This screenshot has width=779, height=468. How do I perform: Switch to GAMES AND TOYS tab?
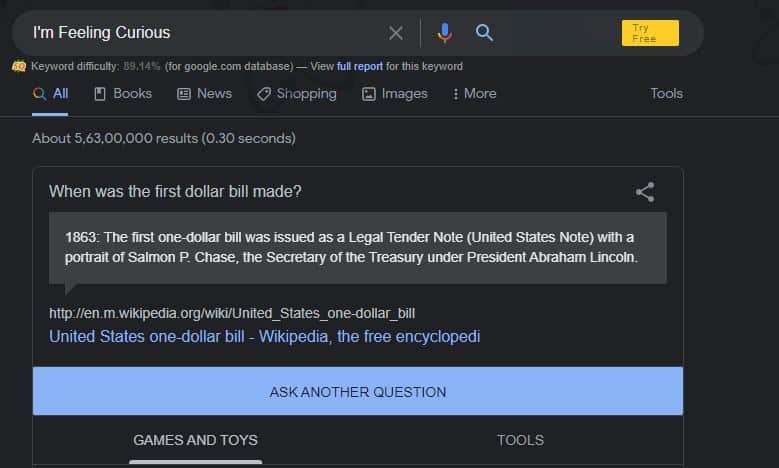tap(195, 440)
